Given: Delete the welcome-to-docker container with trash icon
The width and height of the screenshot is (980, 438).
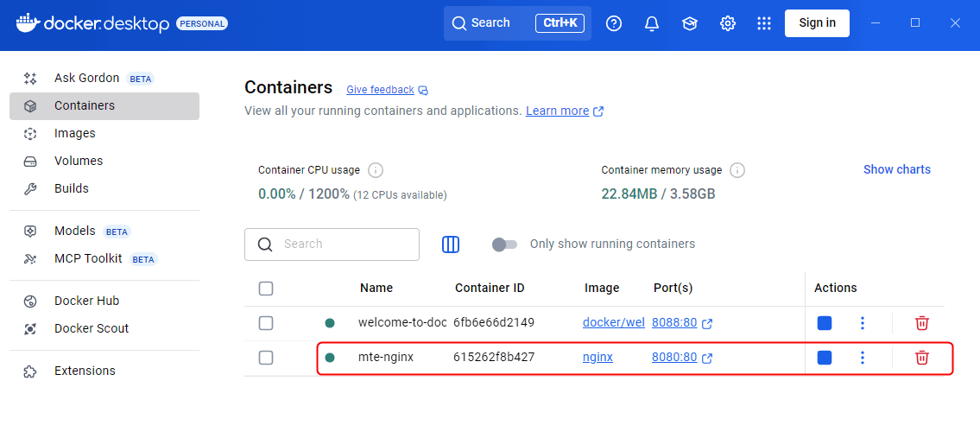Looking at the screenshot, I should 921,323.
